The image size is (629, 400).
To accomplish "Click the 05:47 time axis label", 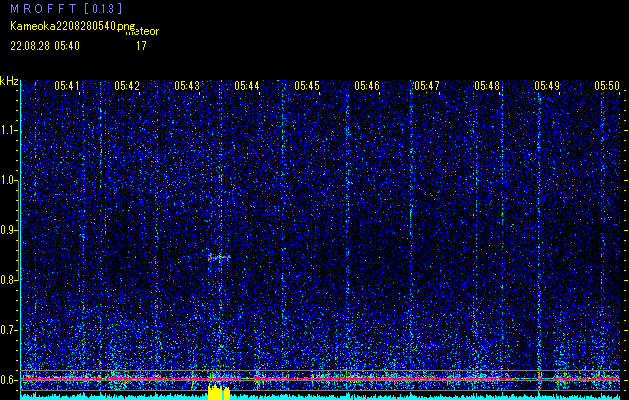I will click(x=427, y=85).
